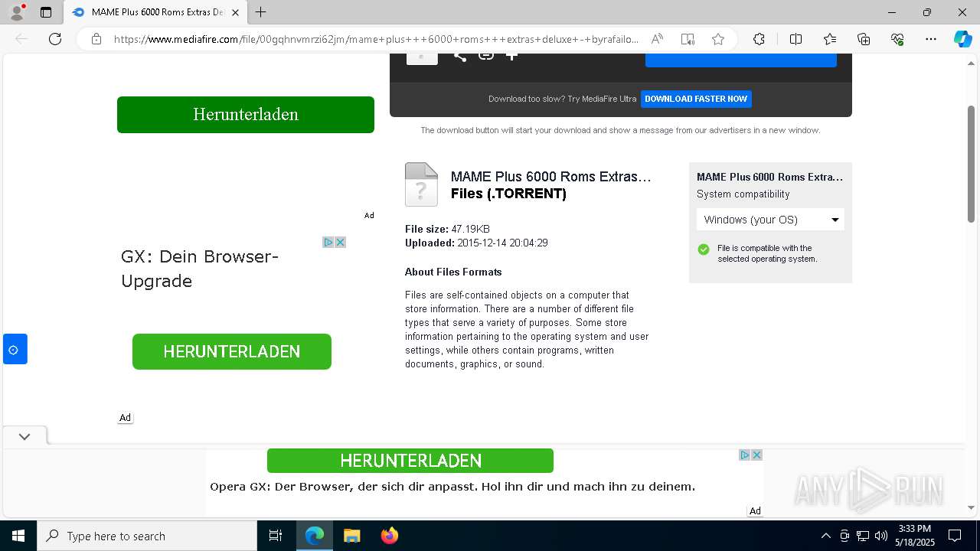This screenshot has height=551, width=980.
Task: Open the tab actions menu icon
Action: pyautogui.click(x=46, y=12)
